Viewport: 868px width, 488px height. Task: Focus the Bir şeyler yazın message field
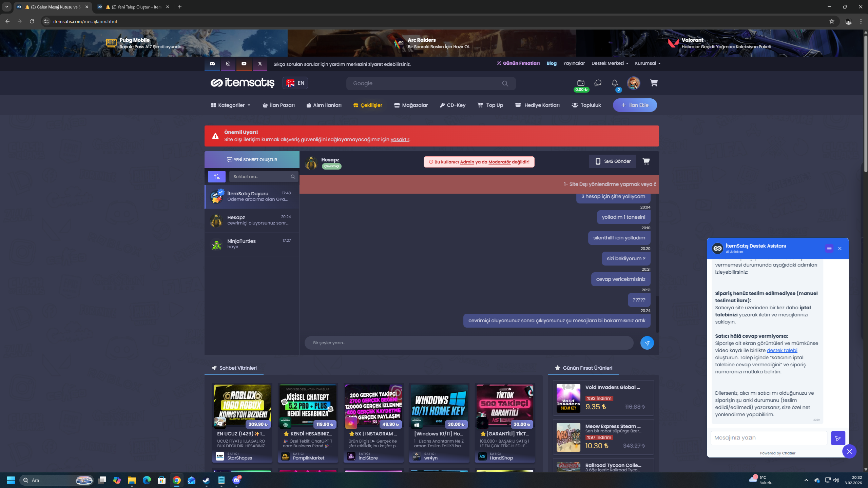[x=469, y=343]
